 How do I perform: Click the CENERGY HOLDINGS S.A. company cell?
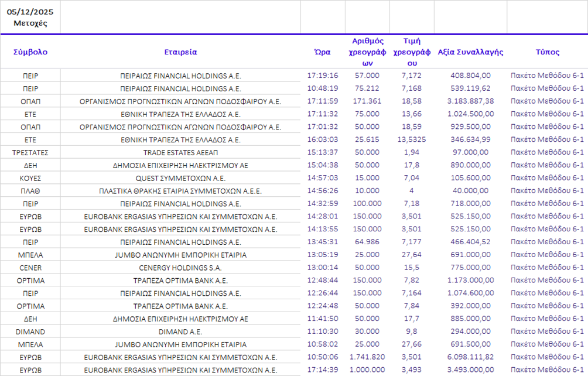point(180,268)
